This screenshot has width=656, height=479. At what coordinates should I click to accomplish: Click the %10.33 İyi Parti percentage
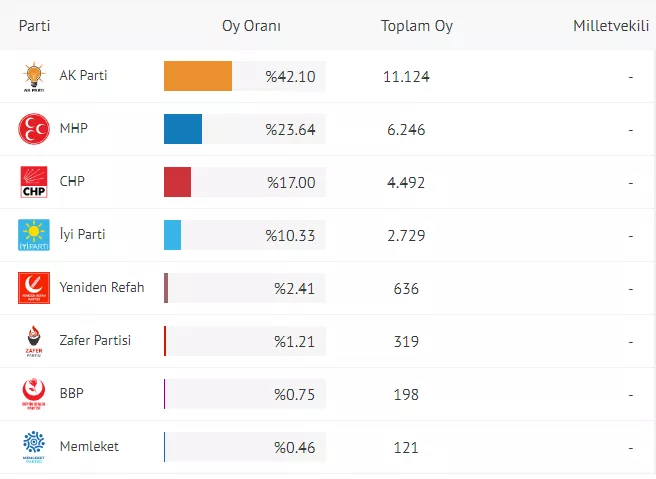point(290,236)
